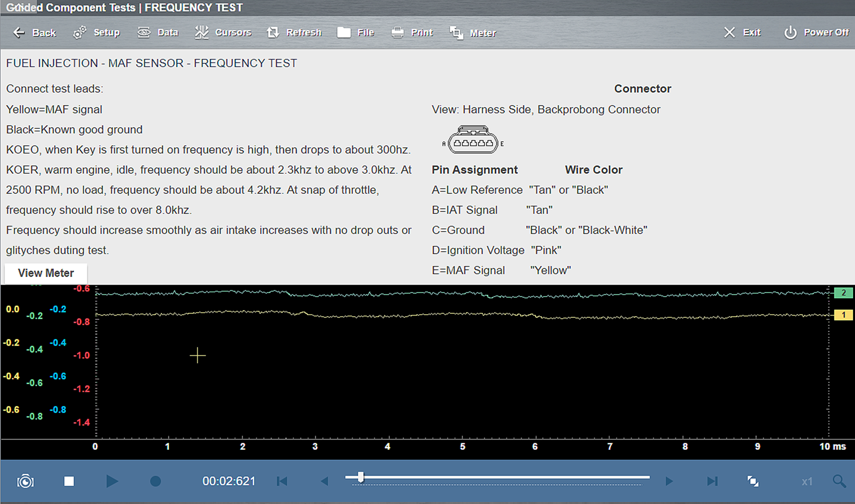Click the Back arrow icon
This screenshot has width=855, height=504.
tap(19, 33)
